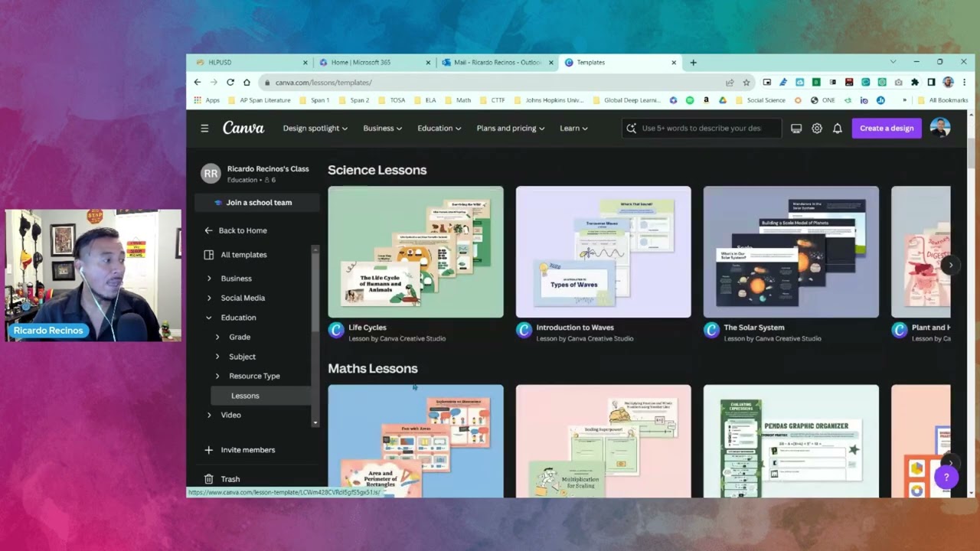
Task: Expand Design spotlight menu
Action: point(315,129)
